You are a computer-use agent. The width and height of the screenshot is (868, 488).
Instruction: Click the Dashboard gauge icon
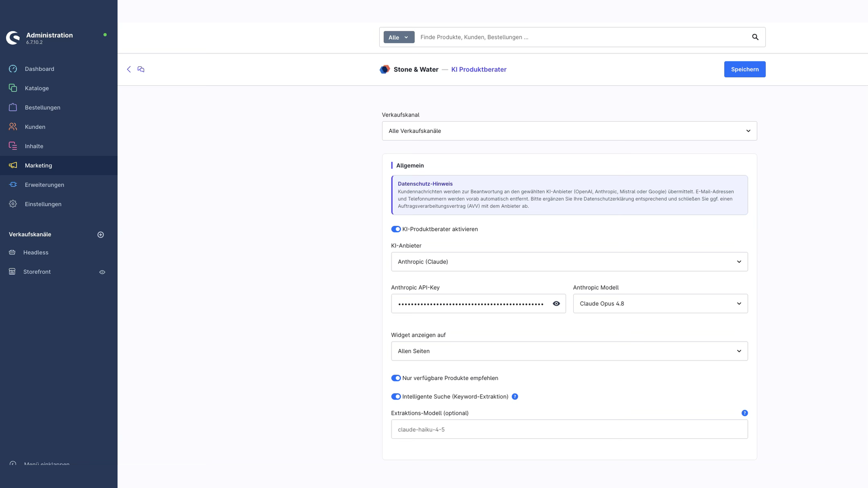tap(13, 69)
